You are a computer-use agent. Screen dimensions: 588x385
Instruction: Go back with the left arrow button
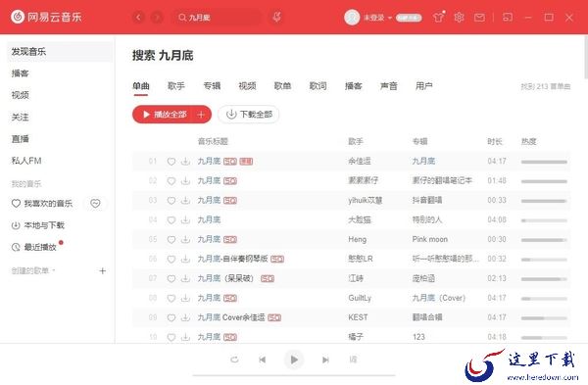[138, 18]
